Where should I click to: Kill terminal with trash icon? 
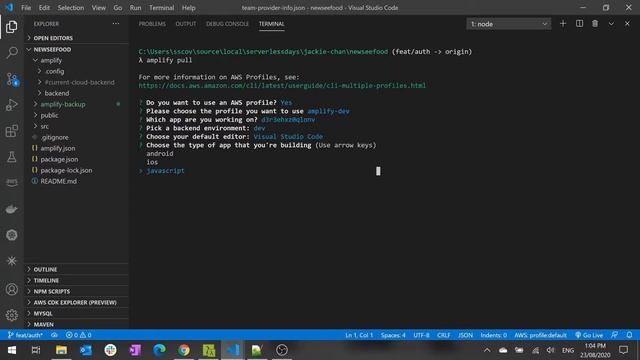coord(595,24)
